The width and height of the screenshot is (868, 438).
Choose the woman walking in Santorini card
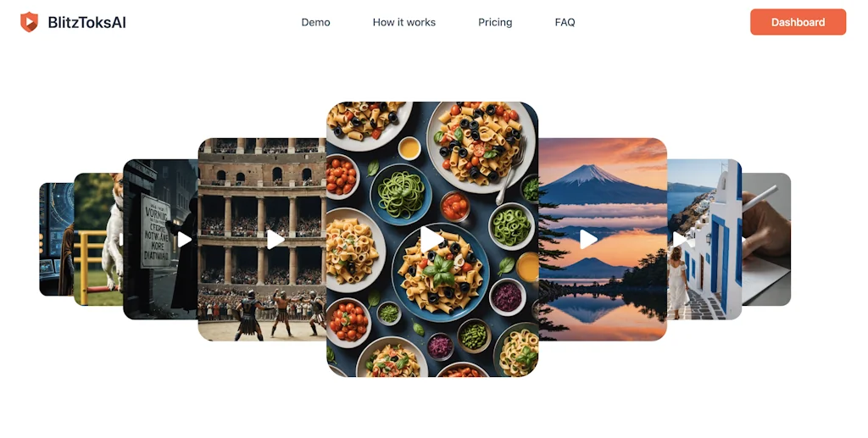(704, 239)
